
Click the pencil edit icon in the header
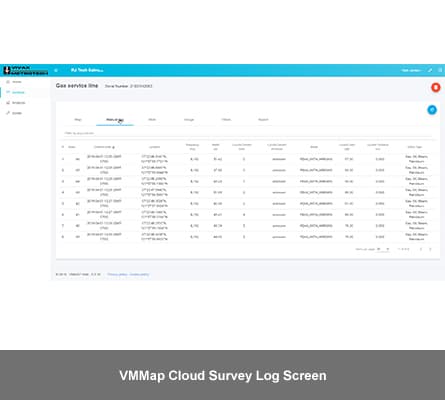click(x=430, y=70)
